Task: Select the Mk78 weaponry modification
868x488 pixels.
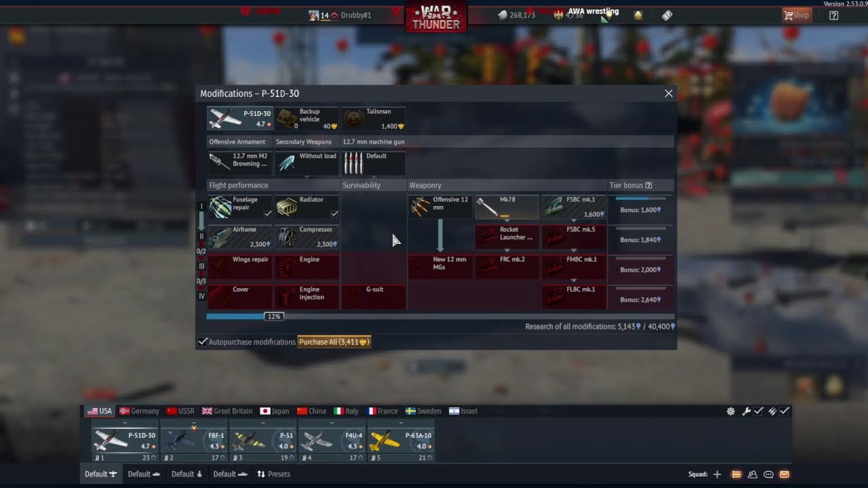Action: 507,207
